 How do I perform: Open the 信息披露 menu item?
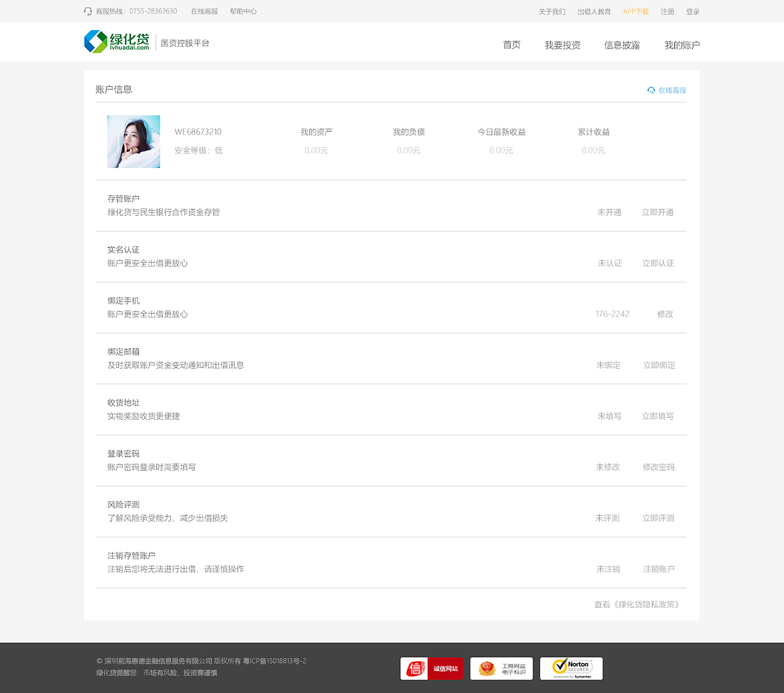click(622, 45)
